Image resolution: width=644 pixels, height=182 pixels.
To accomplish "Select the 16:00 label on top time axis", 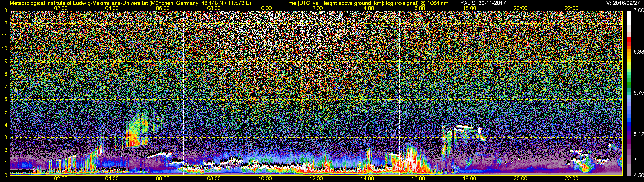I will click(x=418, y=8).
